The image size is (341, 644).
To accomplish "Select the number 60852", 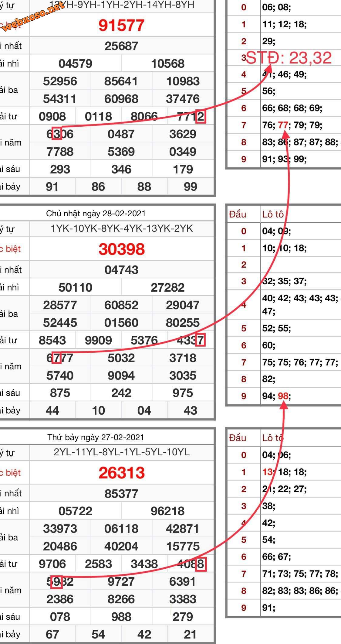I will (121, 305).
